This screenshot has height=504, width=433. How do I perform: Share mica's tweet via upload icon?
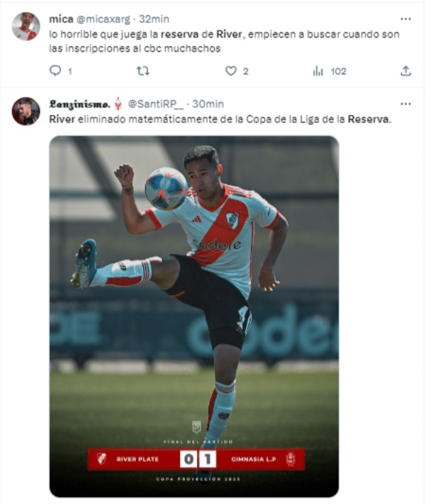click(x=405, y=71)
